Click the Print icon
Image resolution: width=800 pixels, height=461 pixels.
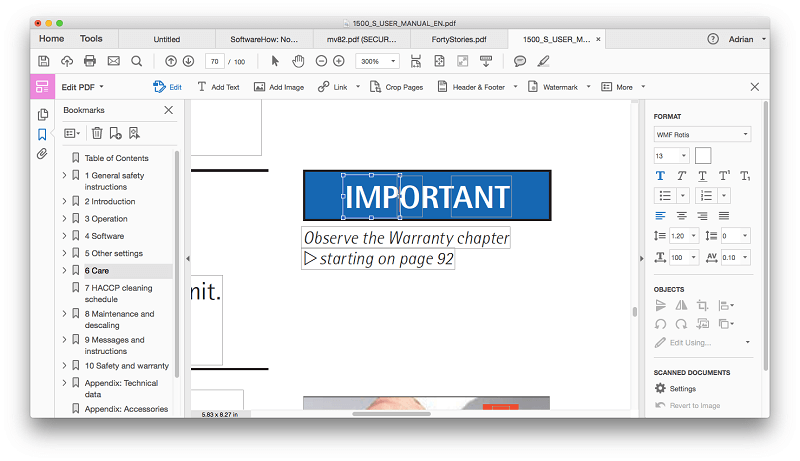[90, 61]
